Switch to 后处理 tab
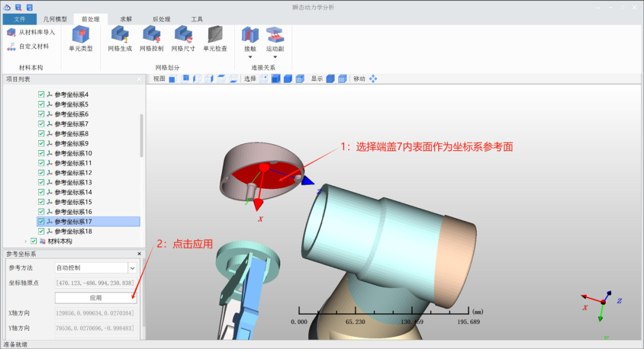This screenshot has width=644, height=349. [x=162, y=19]
